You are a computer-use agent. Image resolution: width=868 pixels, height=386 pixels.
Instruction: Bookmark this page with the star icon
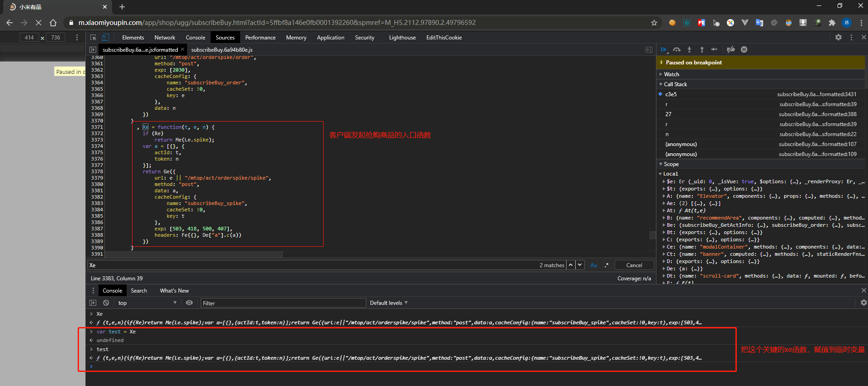[654, 23]
